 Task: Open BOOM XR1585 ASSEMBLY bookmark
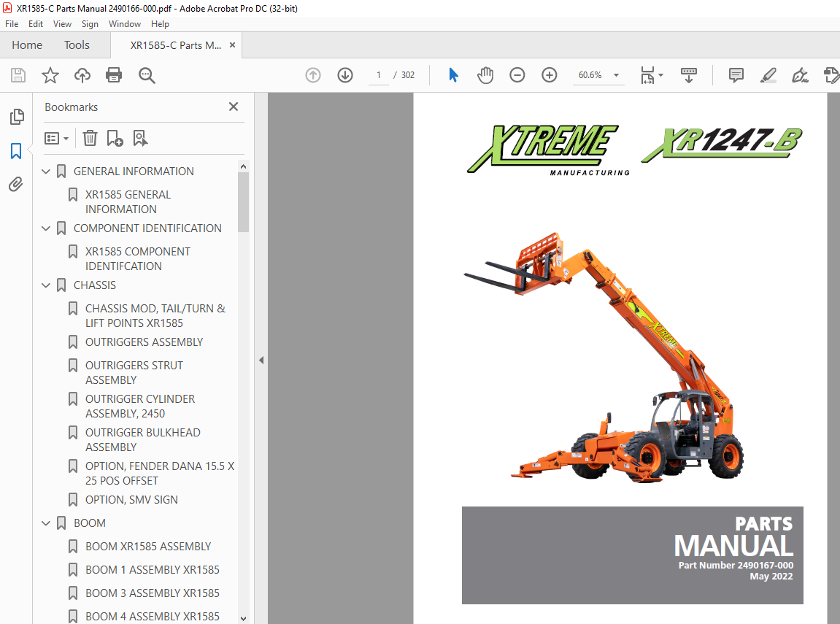(x=148, y=547)
